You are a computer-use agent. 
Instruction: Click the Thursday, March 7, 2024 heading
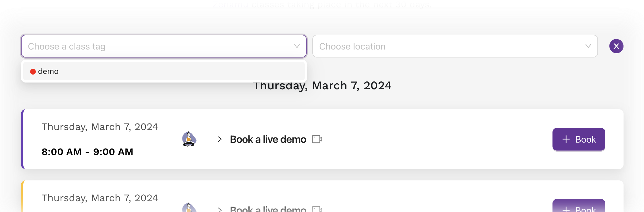click(x=322, y=85)
